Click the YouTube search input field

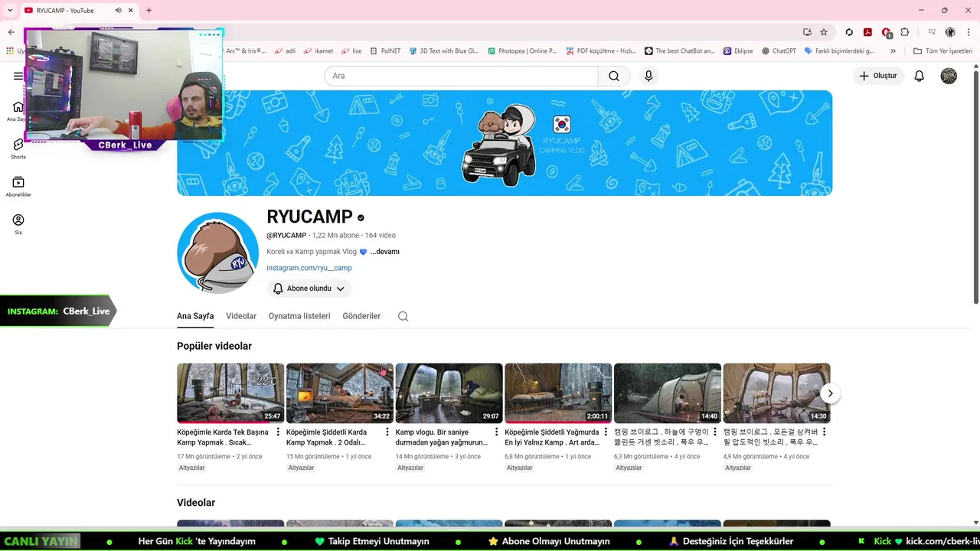coord(461,76)
